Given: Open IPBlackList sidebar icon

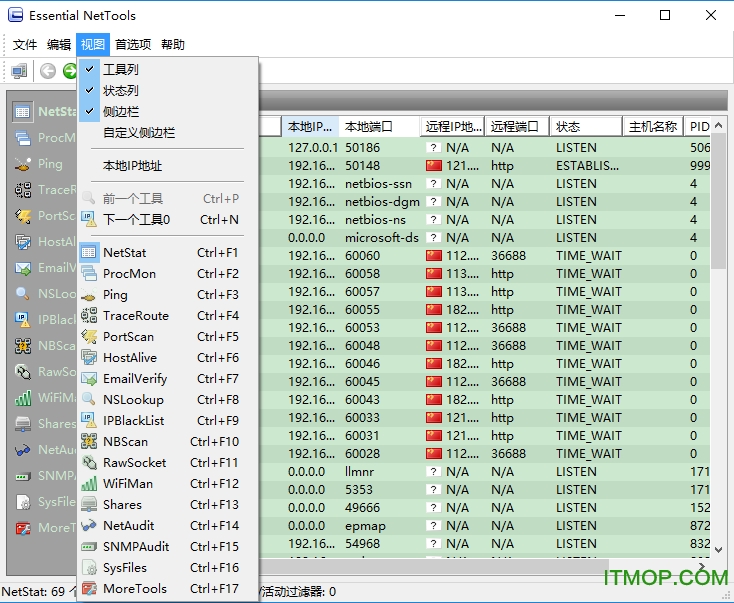Looking at the screenshot, I should 22,320.
